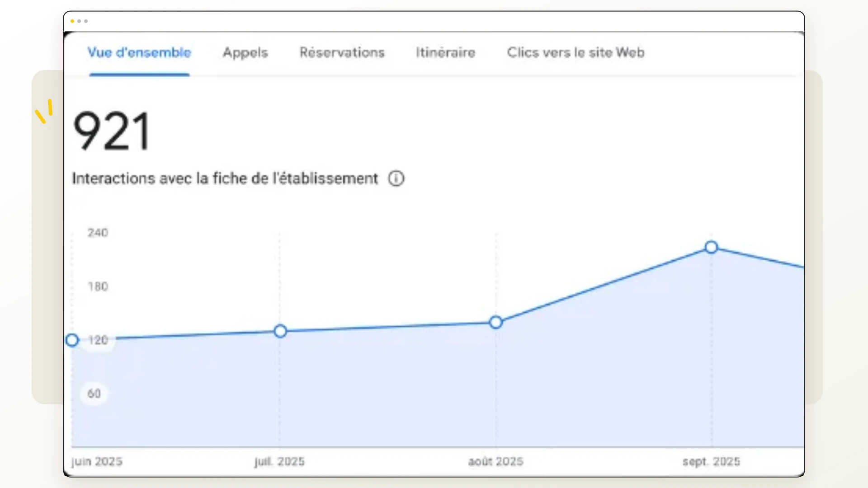Select the Itinéraire tab
Viewport: 868px width, 488px height.
(x=446, y=52)
